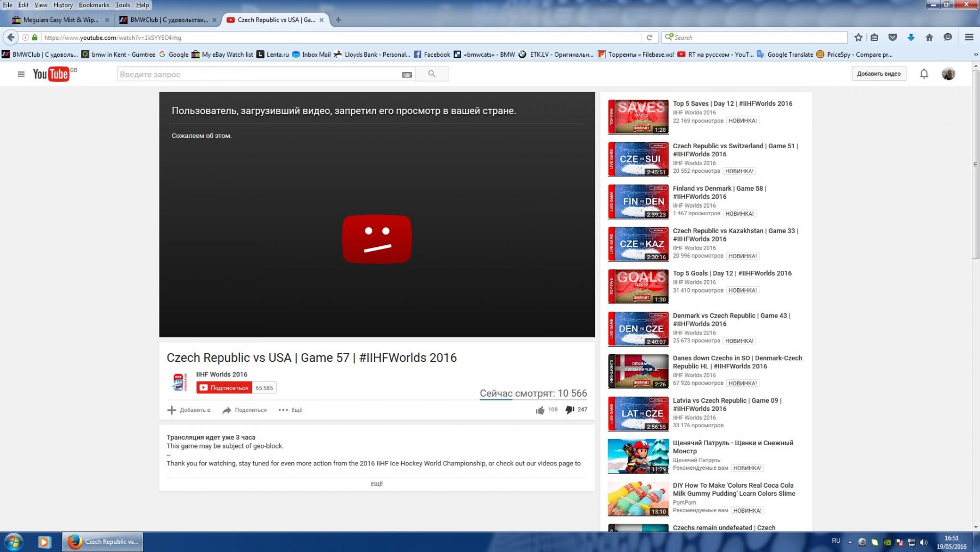Open the Ещё more actions dropdown
The height and width of the screenshot is (552, 980).
point(291,410)
